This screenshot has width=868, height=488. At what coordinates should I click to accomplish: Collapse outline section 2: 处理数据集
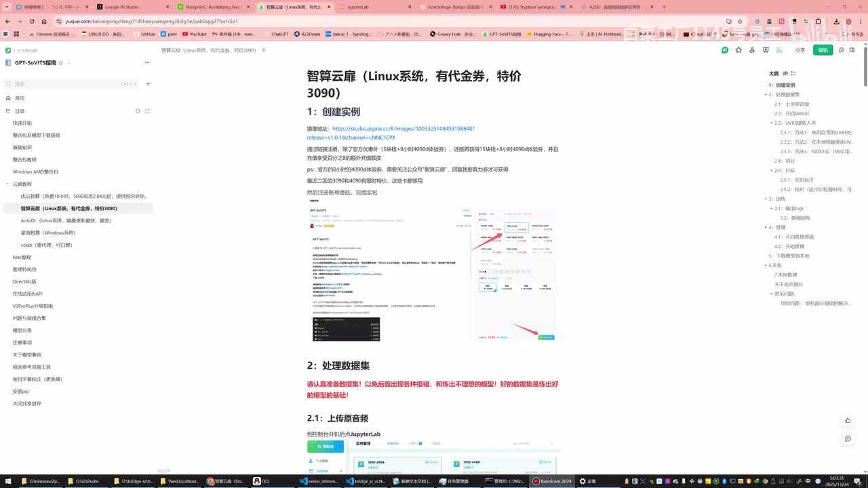[766, 95]
